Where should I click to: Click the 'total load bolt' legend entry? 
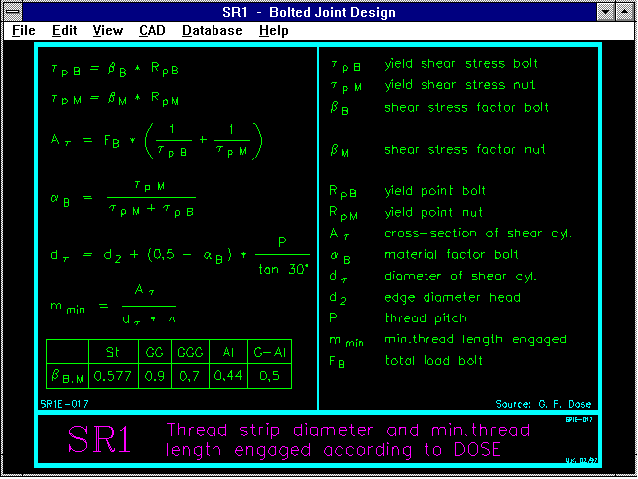point(434,361)
